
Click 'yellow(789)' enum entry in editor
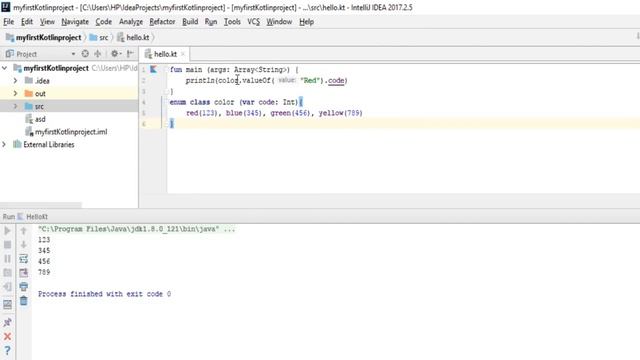(340, 113)
